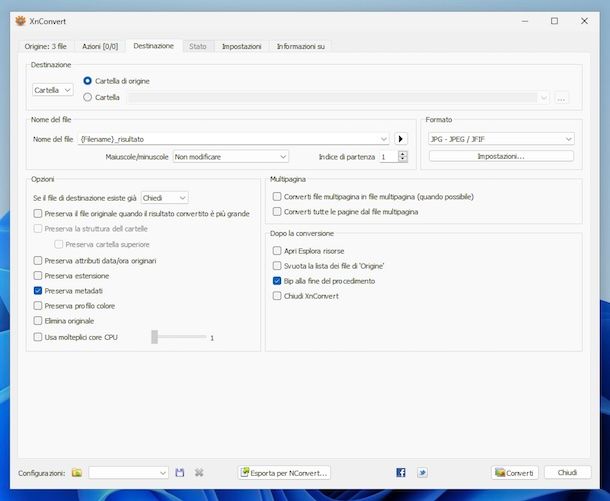Open the Twitter share icon

click(x=422, y=473)
